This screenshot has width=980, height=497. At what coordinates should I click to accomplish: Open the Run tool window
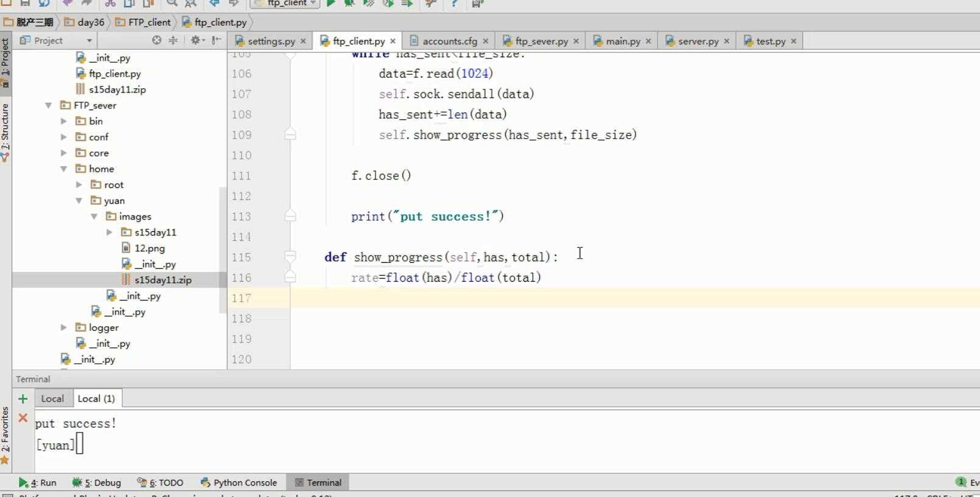[x=37, y=482]
